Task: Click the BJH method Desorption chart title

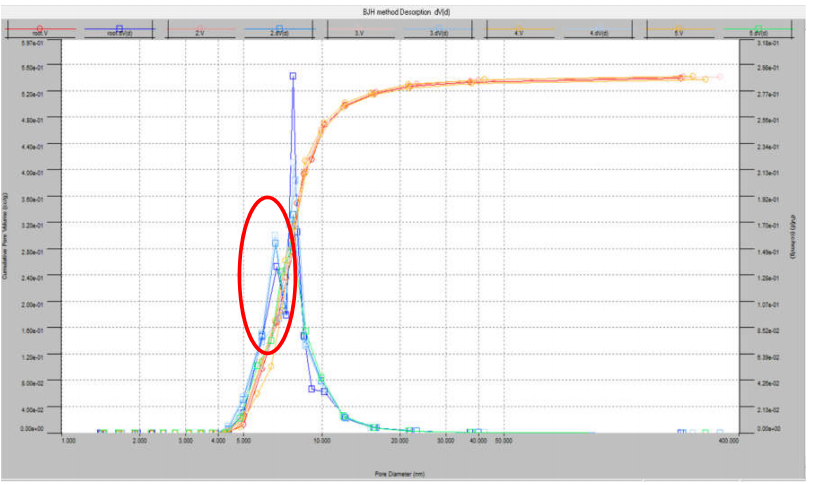Action: 407,10
